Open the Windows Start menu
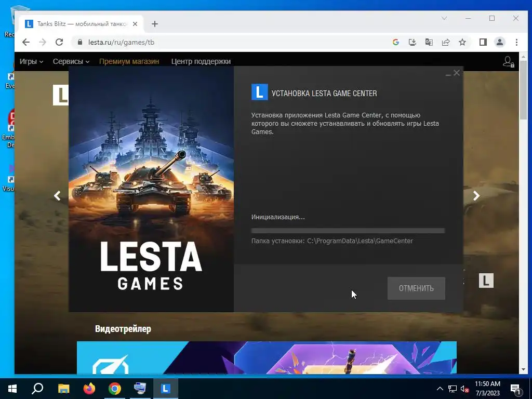 [12, 389]
